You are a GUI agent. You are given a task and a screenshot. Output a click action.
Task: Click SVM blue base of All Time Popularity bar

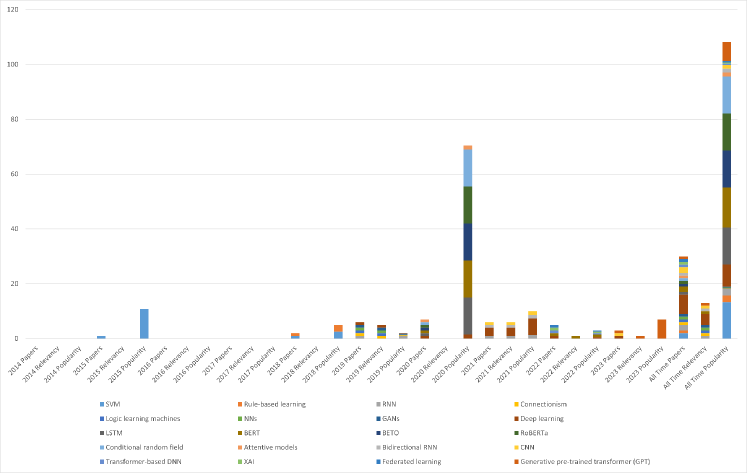(727, 321)
